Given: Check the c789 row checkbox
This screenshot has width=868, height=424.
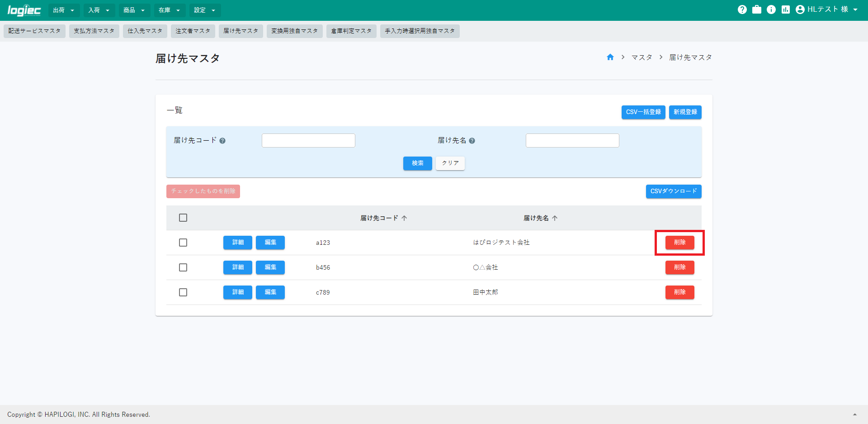Looking at the screenshot, I should click(183, 292).
